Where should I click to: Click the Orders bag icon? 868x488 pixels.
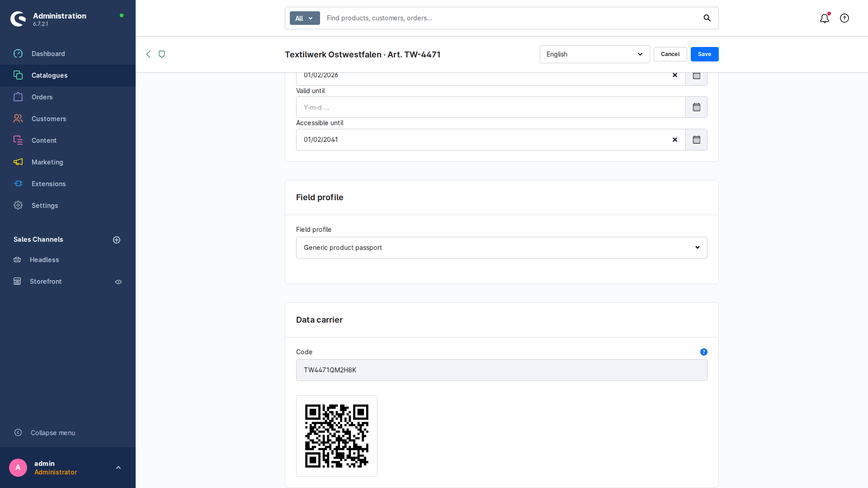pos(18,97)
